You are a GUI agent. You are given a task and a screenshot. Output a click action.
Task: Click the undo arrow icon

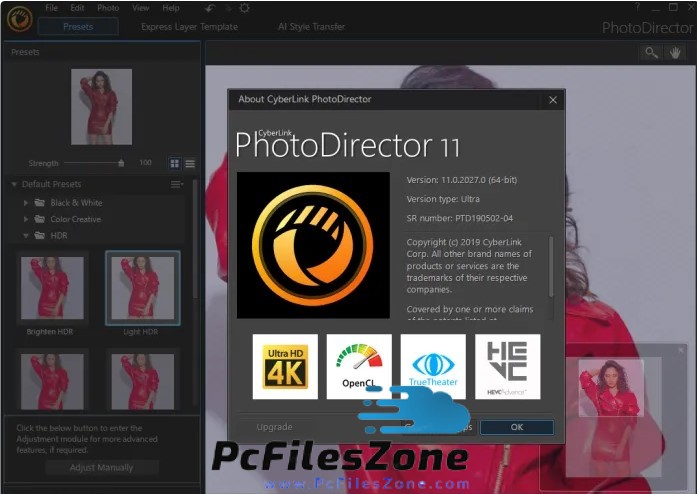(207, 8)
